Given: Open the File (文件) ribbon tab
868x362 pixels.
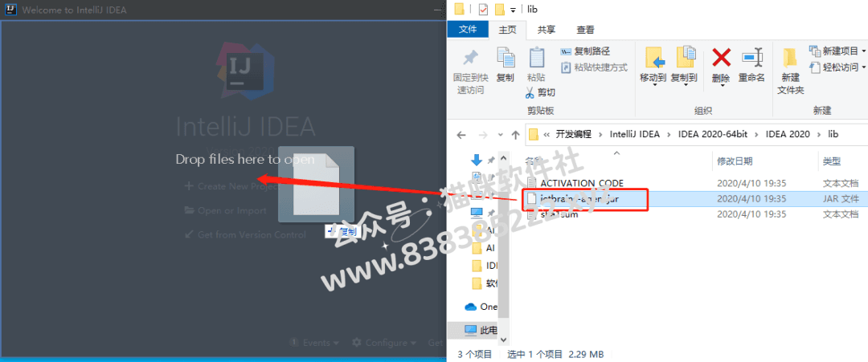Looking at the screenshot, I should pyautogui.click(x=468, y=30).
